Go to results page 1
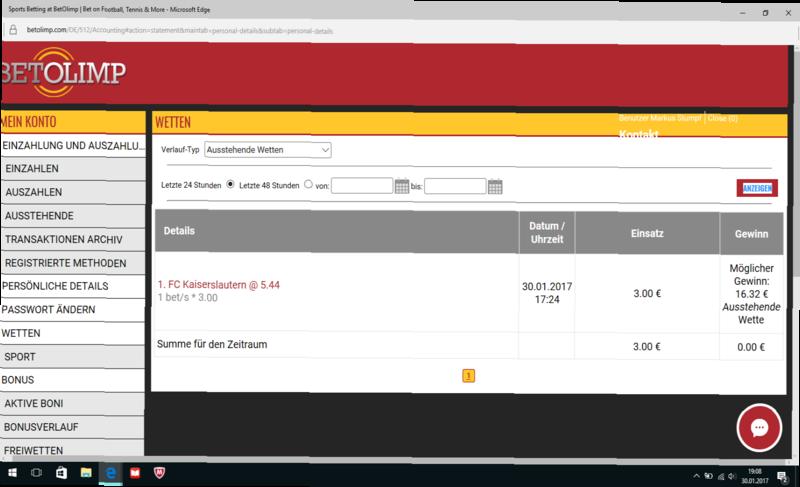The height and width of the screenshot is (487, 800). tap(468, 376)
